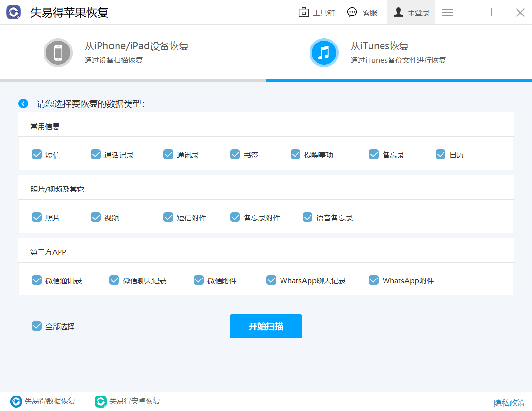Toggle the 提醒事项 checkbox

296,154
